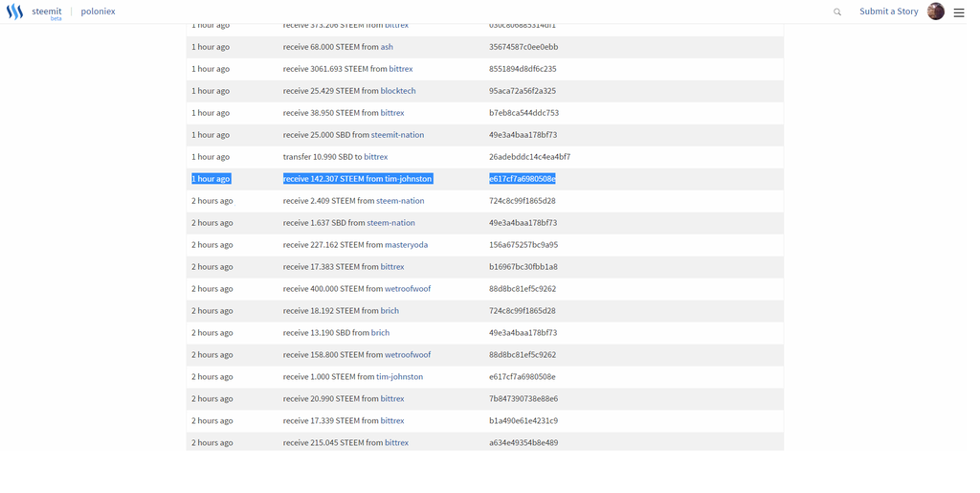Screen dimensions: 980x493
Task: Open the user avatar profile picture
Action: (935, 11)
